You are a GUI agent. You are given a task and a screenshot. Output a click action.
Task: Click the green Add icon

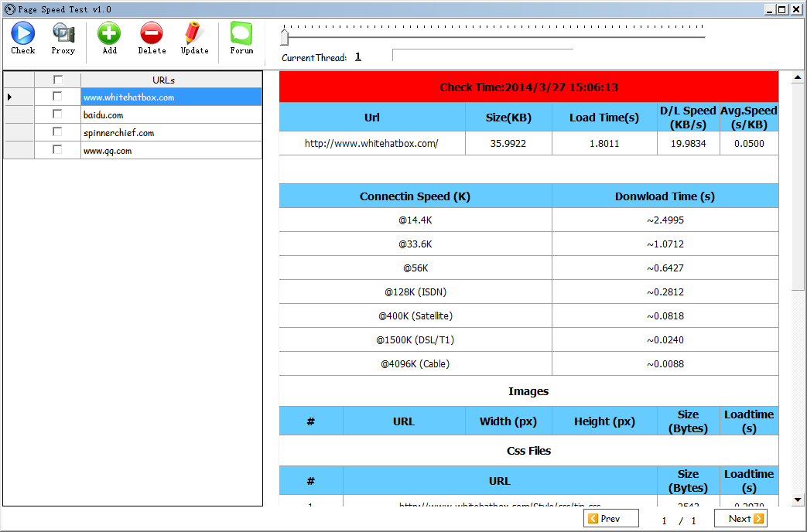tap(109, 33)
